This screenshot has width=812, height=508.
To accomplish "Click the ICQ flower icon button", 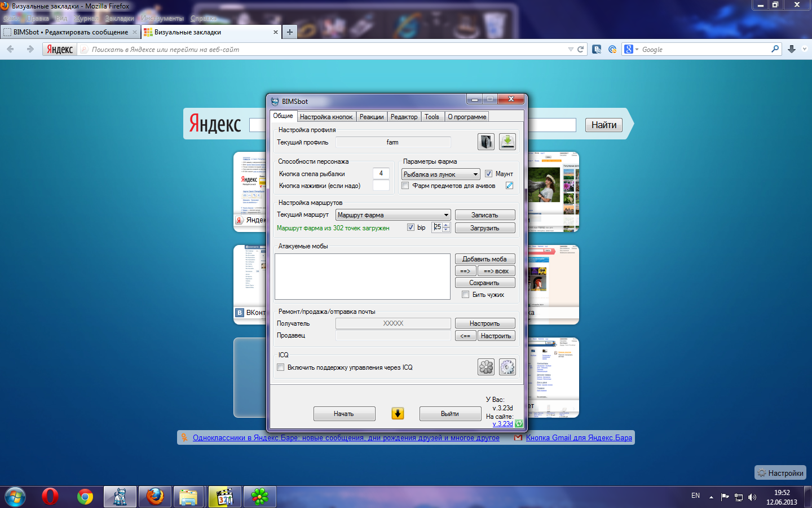I will [x=486, y=367].
